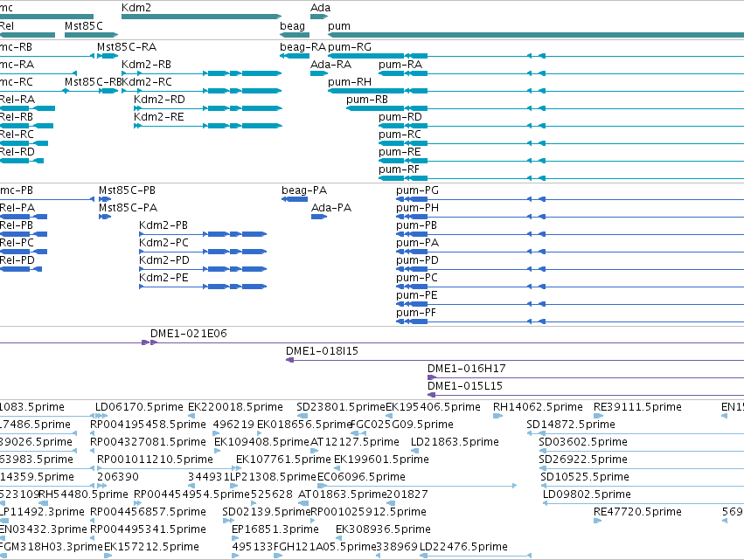Select the EP16851.3prime EST label
This screenshot has width=744, height=560.
[x=275, y=529]
